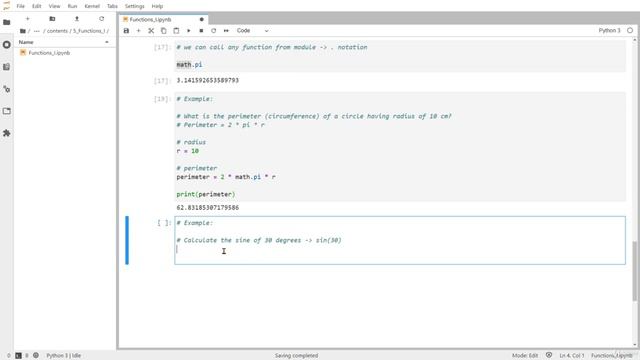Open the Commands palette sidebar icon
640x360 pixels.
coord(7,67)
